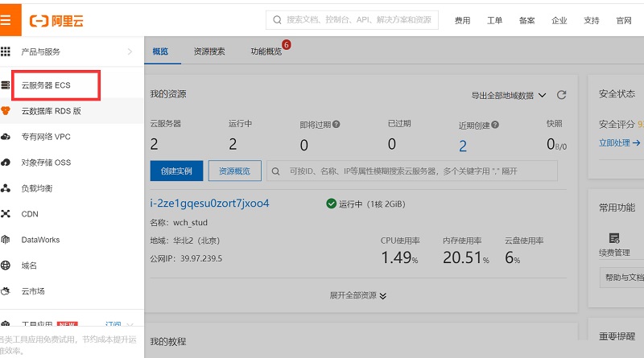
Task: Click the RDS database icon in sidebar
Action: (6, 110)
